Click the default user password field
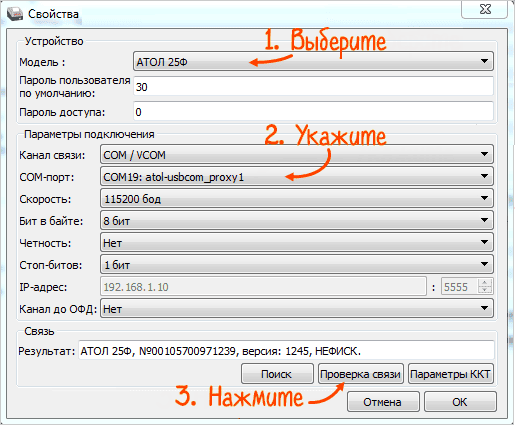 [x=313, y=87]
